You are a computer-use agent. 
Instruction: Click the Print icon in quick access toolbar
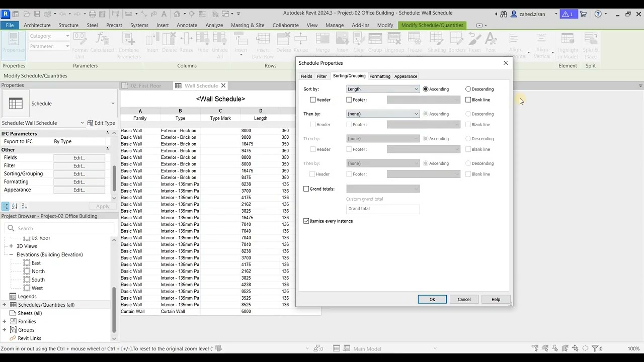93,14
